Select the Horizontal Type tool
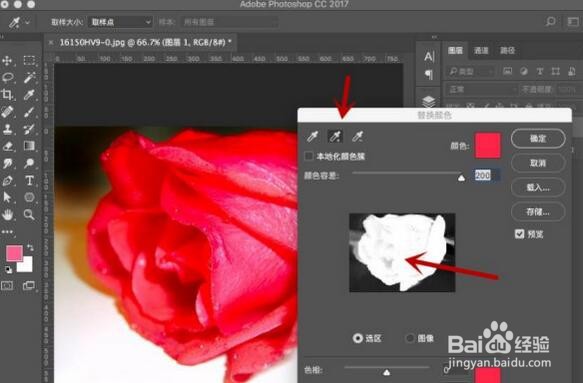Viewport: 583px width, 383px height. (x=29, y=181)
